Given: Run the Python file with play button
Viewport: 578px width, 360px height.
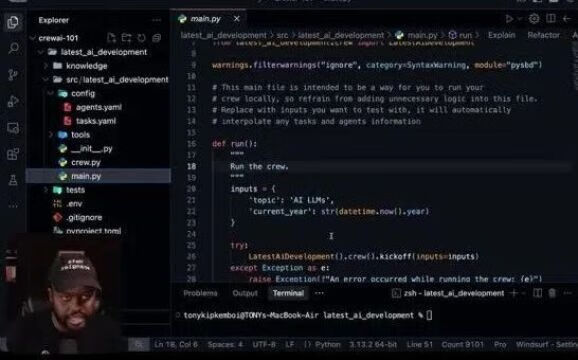Looking at the screenshot, I should click(509, 18).
